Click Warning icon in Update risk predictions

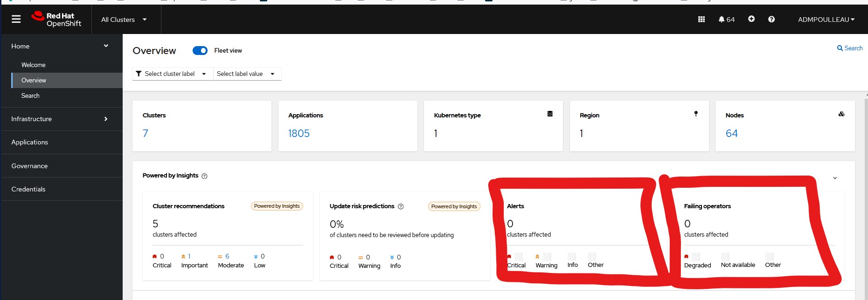point(361,258)
